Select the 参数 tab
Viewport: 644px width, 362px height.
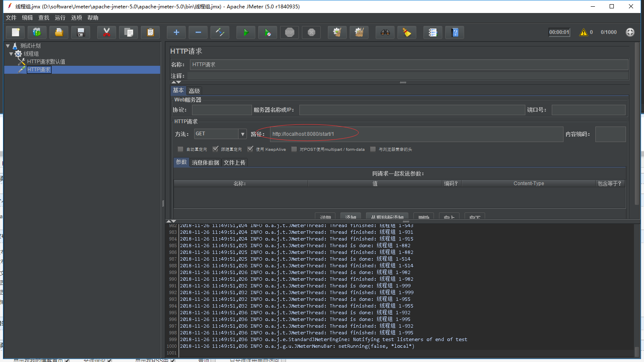(x=181, y=162)
